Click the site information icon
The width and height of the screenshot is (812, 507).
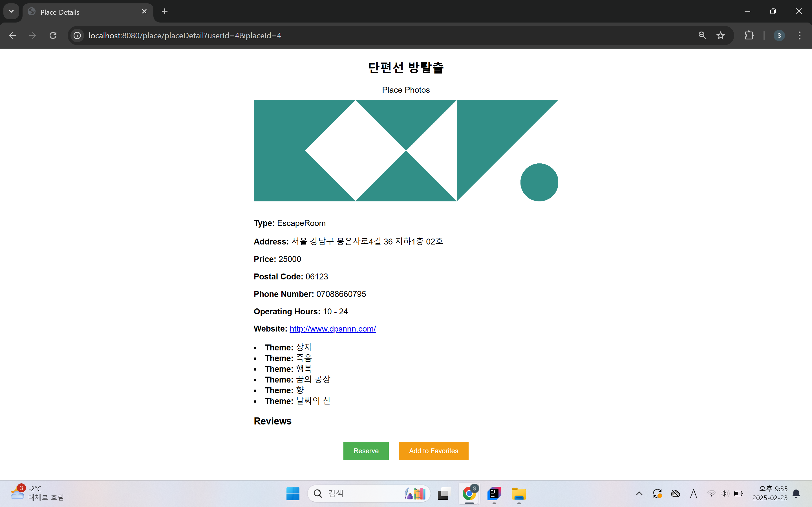(77, 35)
